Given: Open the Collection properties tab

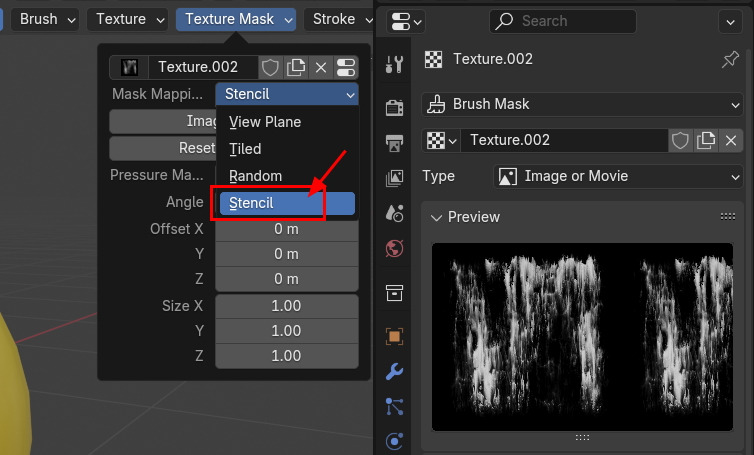Looking at the screenshot, I should (394, 292).
